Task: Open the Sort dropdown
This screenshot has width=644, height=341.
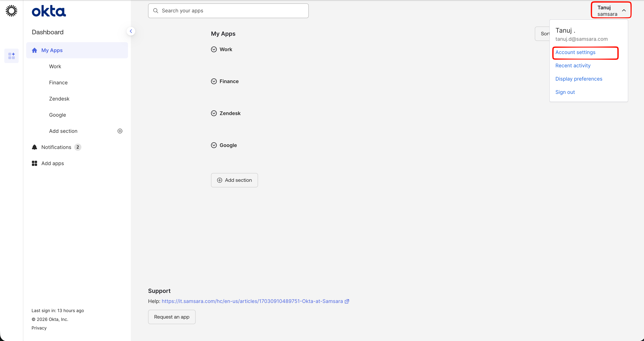Action: [542, 34]
